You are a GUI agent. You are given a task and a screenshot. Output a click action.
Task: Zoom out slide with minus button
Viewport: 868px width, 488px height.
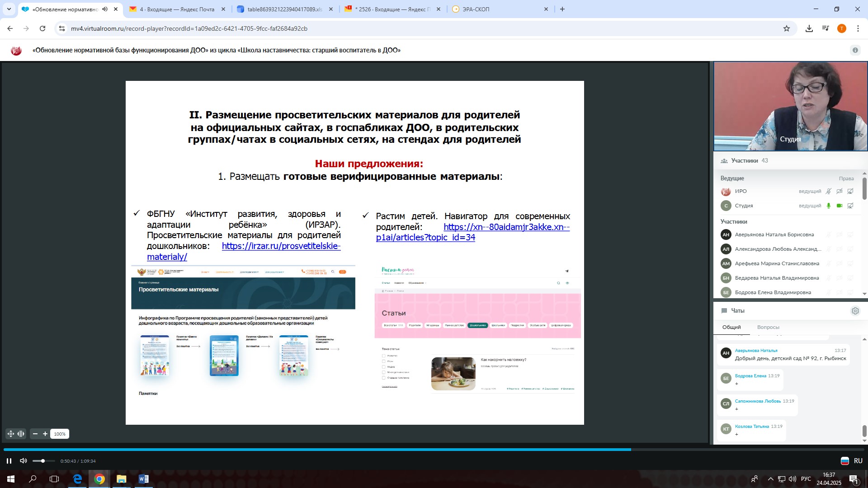tap(35, 434)
